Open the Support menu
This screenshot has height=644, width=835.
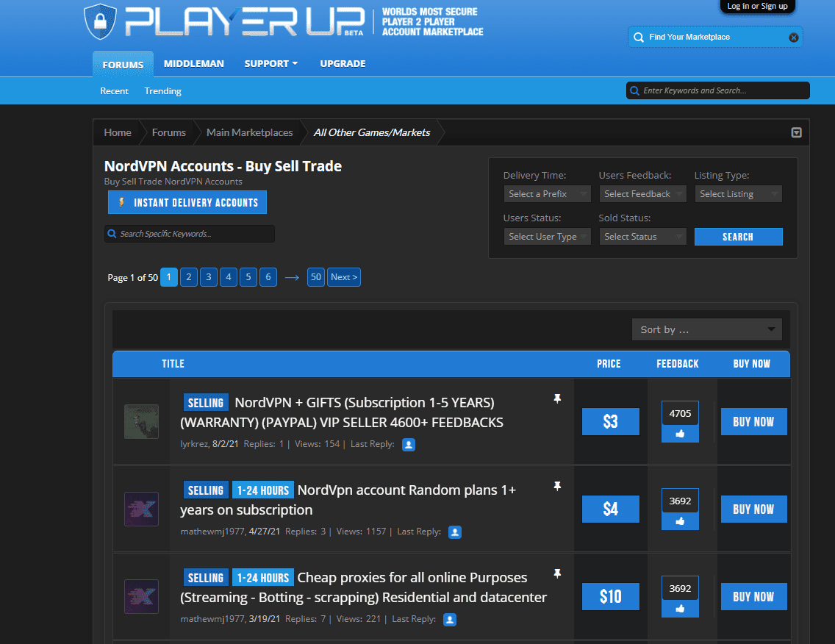pyautogui.click(x=270, y=64)
